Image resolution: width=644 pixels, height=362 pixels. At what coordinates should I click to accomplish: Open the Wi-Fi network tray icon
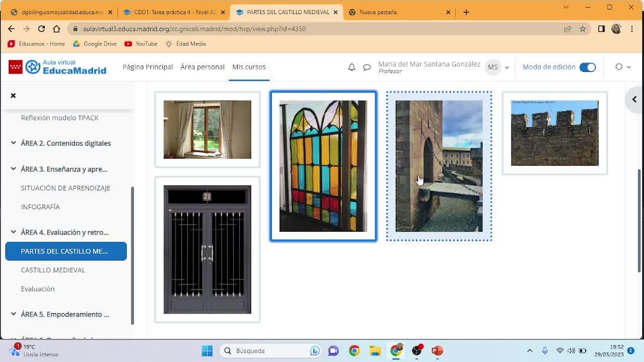[x=560, y=351]
